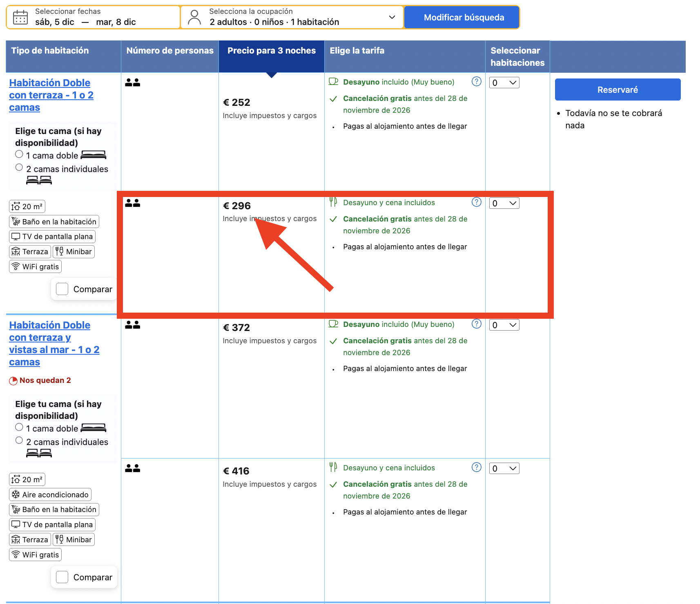Click the Número de personas column header
This screenshot has width=700, height=604.
click(170, 56)
